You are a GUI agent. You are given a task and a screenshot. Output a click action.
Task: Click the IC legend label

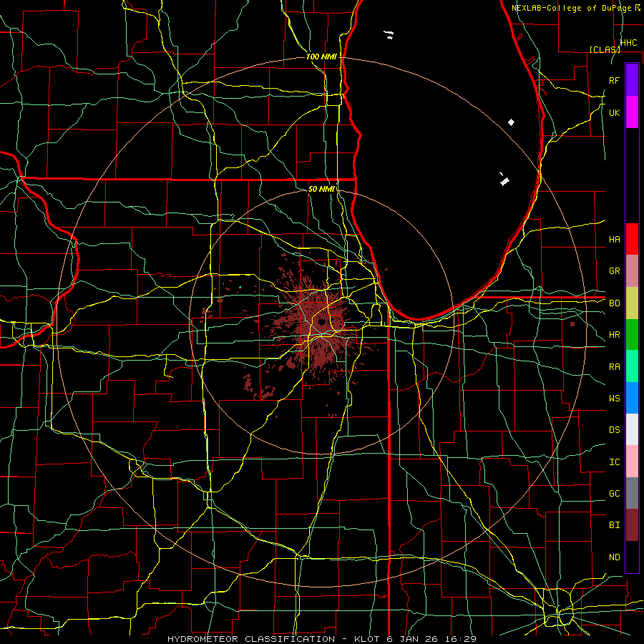(615, 462)
